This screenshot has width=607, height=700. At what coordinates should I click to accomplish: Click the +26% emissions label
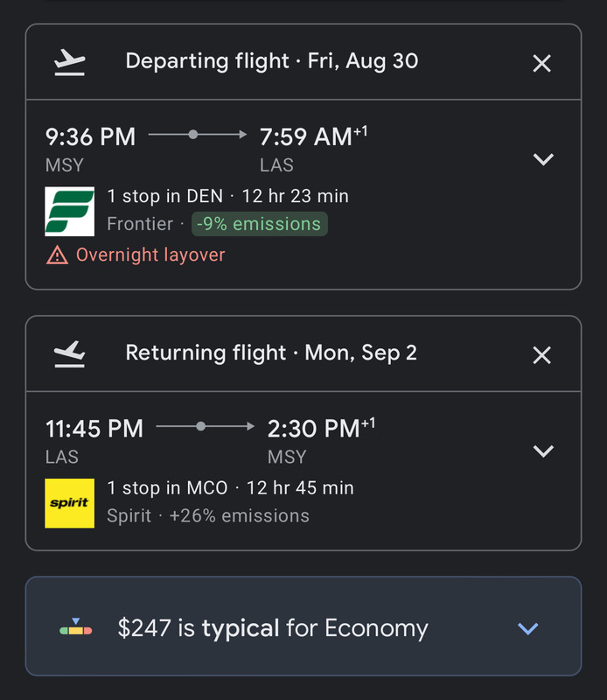(239, 515)
